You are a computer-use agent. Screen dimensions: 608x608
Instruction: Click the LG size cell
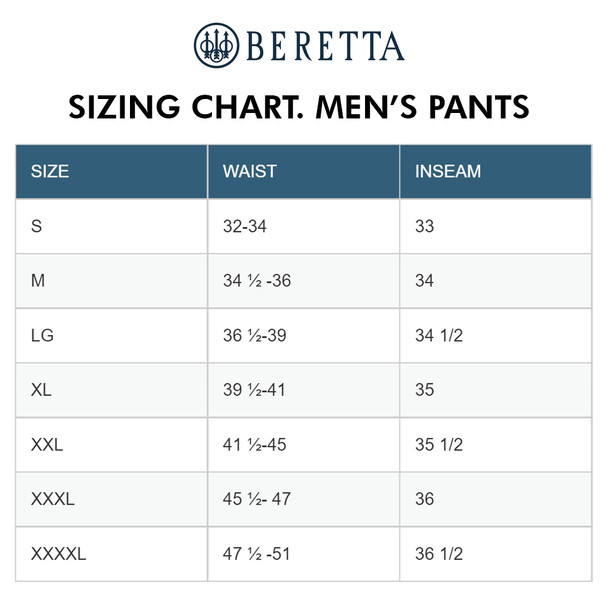pos(42,335)
